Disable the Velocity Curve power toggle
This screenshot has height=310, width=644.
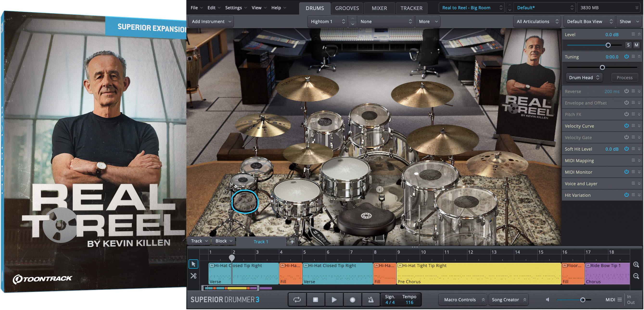coord(626,125)
